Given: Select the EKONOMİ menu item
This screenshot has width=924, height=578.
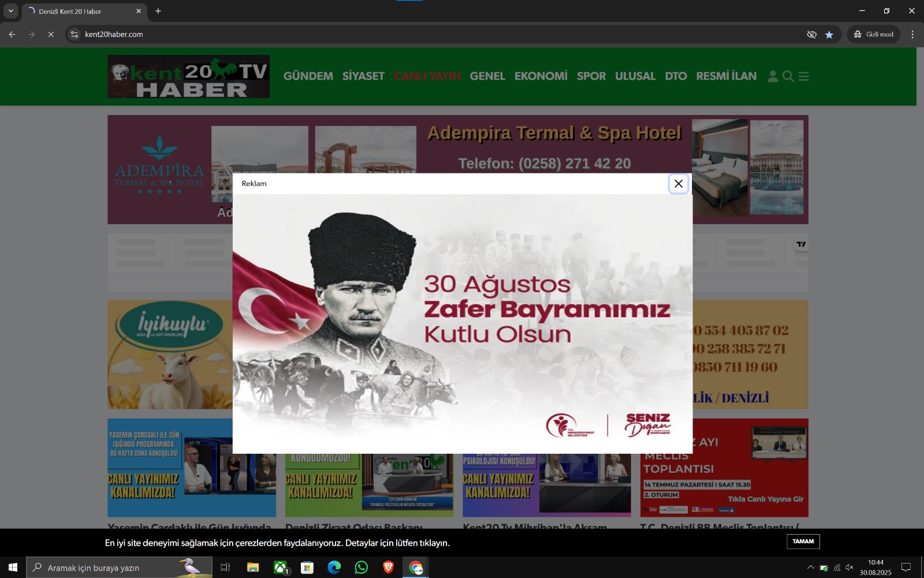Looking at the screenshot, I should tap(541, 76).
